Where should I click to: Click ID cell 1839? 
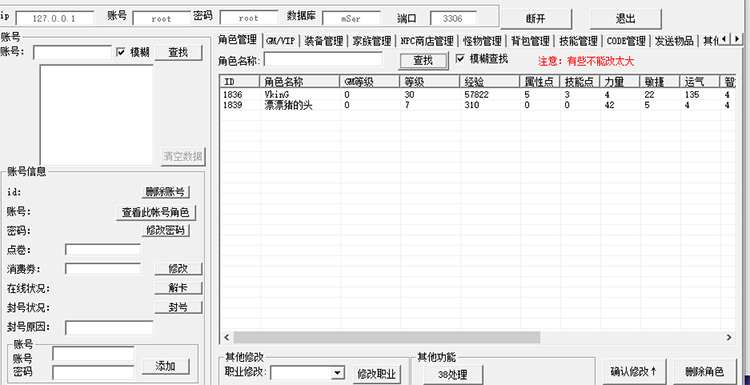[232, 105]
